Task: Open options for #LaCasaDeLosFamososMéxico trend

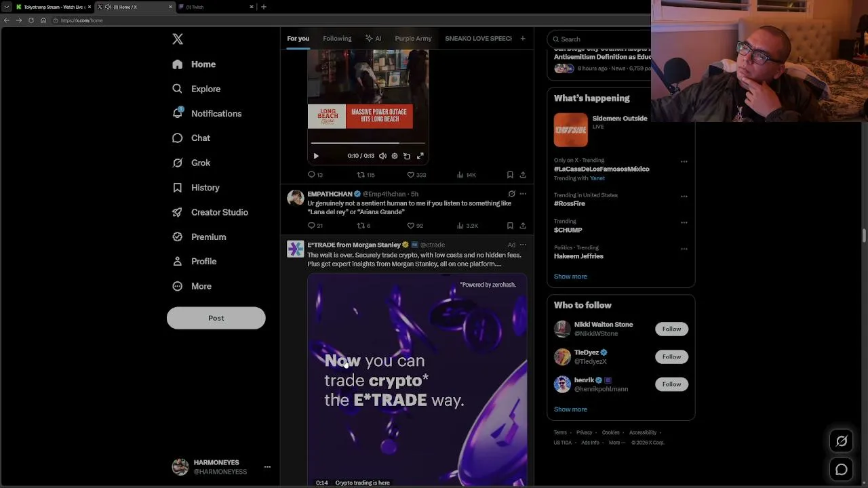Action: 684,162
